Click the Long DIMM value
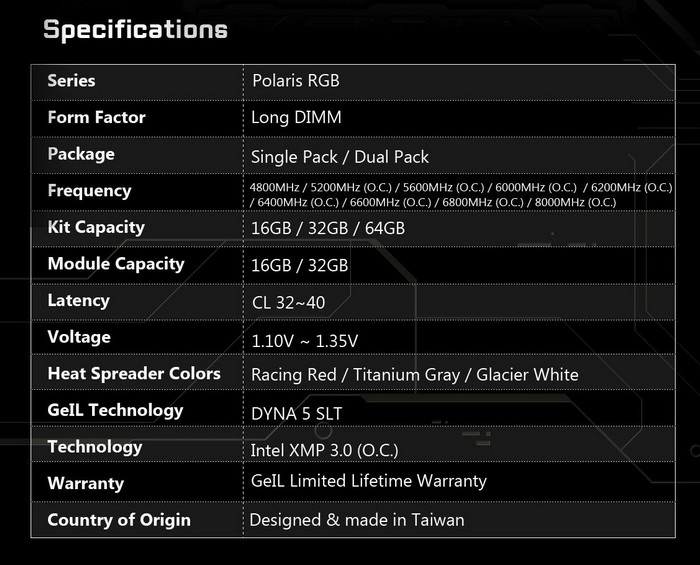Image resolution: width=700 pixels, height=565 pixels. (x=296, y=118)
